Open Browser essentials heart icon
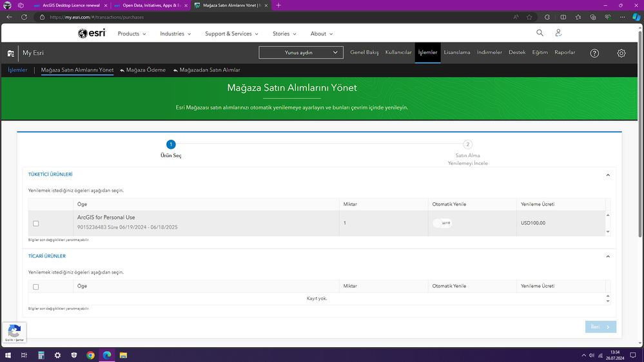The width and height of the screenshot is (644, 362). [608, 17]
